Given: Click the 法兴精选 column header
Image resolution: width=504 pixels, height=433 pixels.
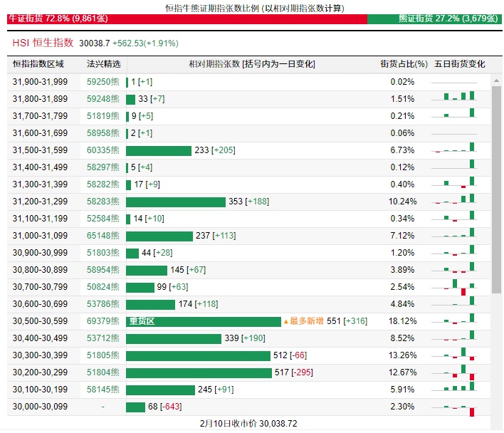Looking at the screenshot, I should point(103,64).
